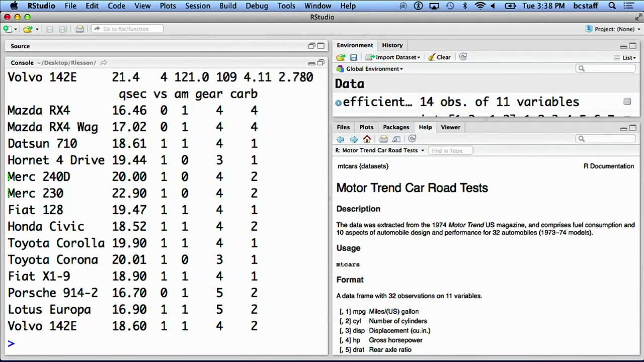Switch to the History tab
This screenshot has width=644, height=362.
click(x=392, y=45)
